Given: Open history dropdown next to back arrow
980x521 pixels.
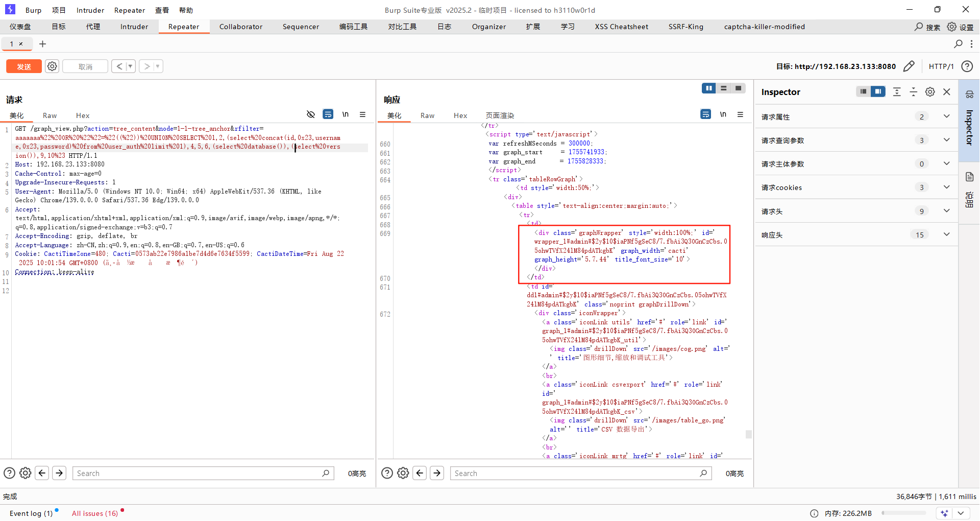Looking at the screenshot, I should 130,66.
